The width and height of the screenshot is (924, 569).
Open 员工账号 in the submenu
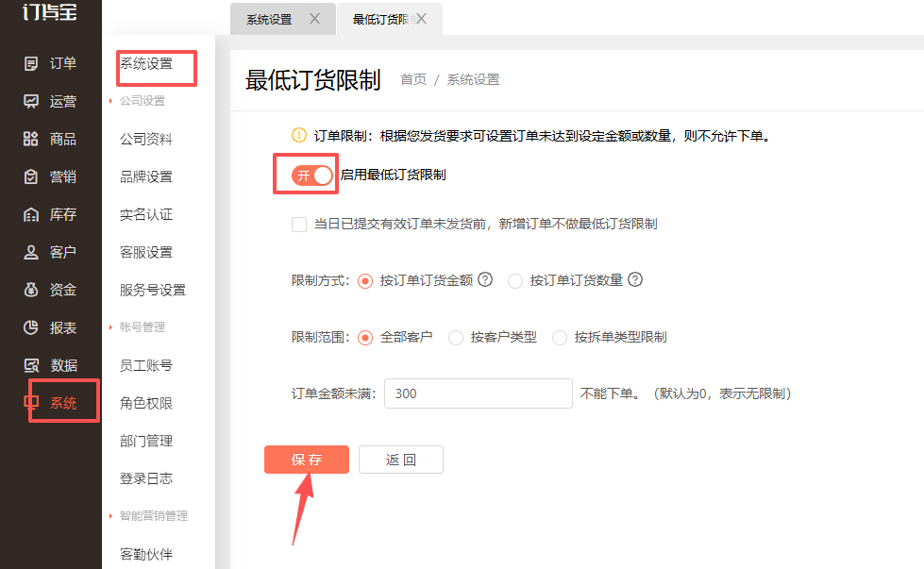point(146,366)
